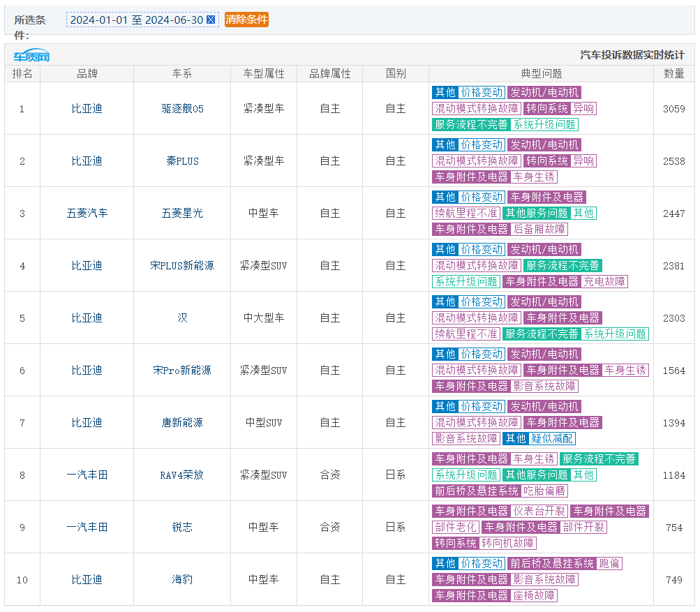Click 系统升级问题 tag in 驱逐舰05 row
Viewport: 700px width, 612px height.
pos(544,124)
